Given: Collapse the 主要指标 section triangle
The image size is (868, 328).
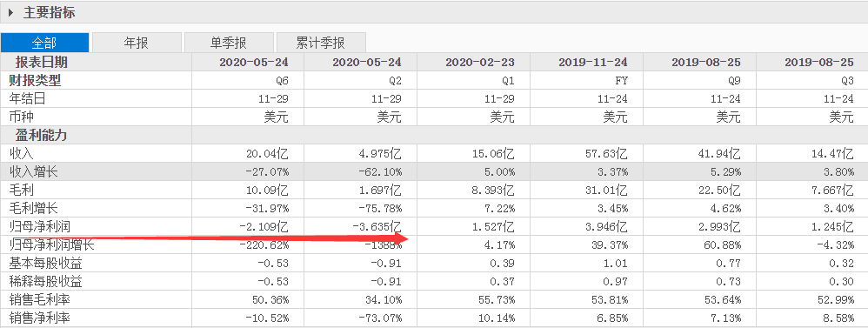Looking at the screenshot, I should click(x=10, y=12).
